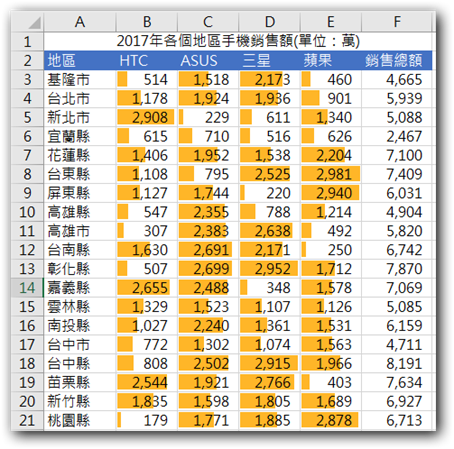The image size is (454, 449).
Task: Click header cell 銷售總額
Action: coord(397,61)
